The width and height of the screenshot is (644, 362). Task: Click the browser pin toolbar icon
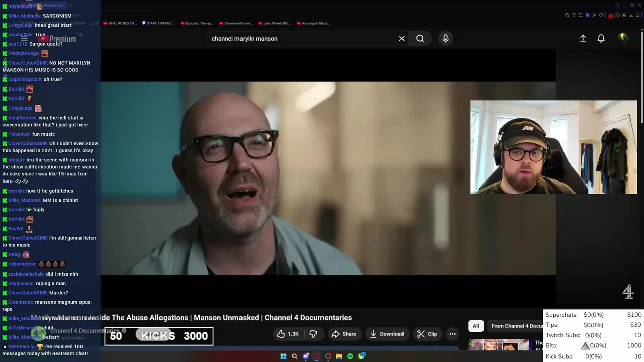[x=574, y=15]
